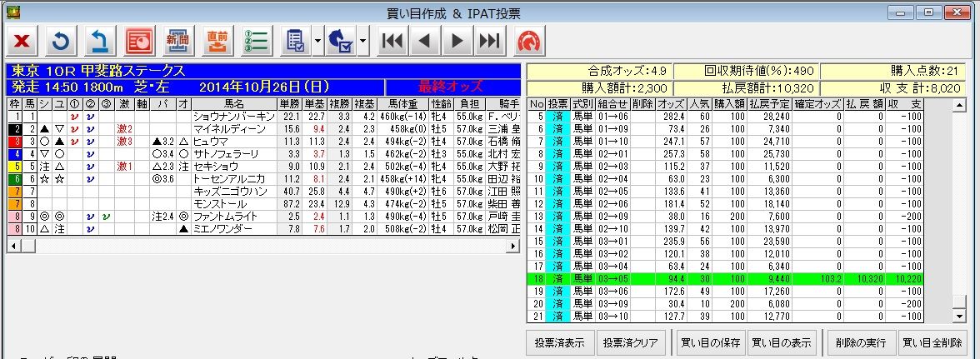Viewport: 980px width, 359px height.
Task: Click 買い目の保存 button
Action: 709,343
